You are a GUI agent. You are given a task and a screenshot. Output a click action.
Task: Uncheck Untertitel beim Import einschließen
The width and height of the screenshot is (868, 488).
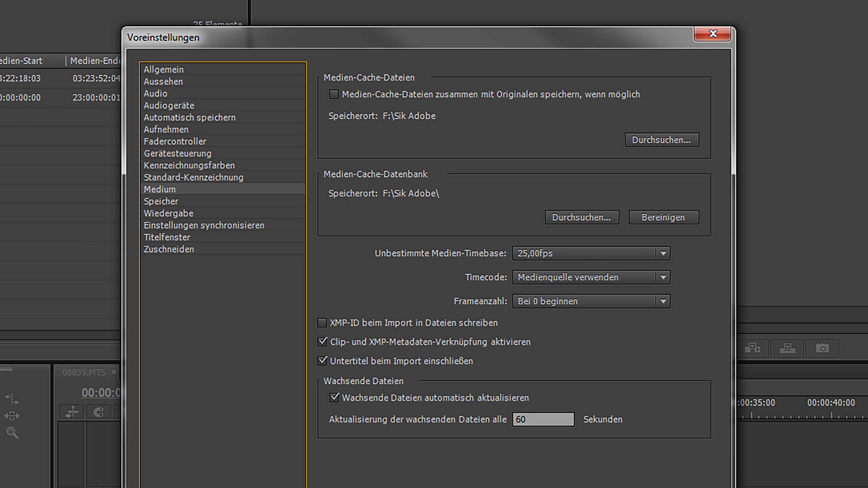[322, 361]
